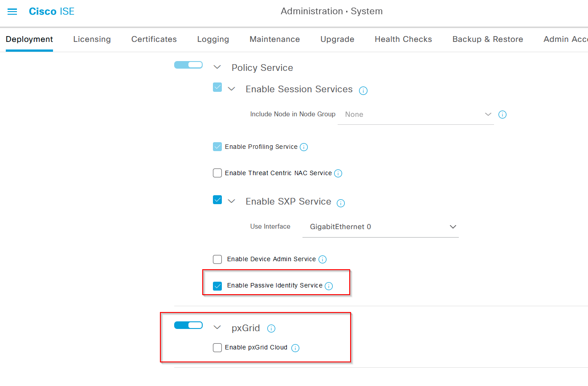
Task: Click the Cisco ISE logo
Action: point(52,12)
